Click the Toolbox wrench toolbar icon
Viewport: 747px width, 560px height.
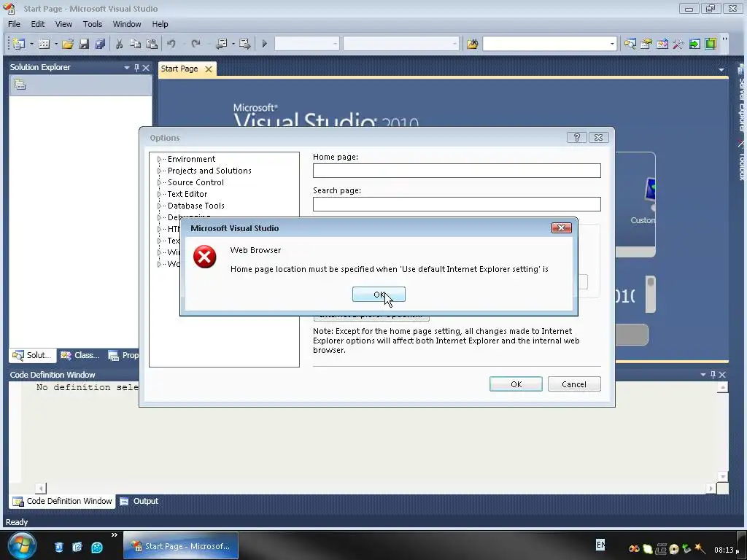tap(678, 44)
